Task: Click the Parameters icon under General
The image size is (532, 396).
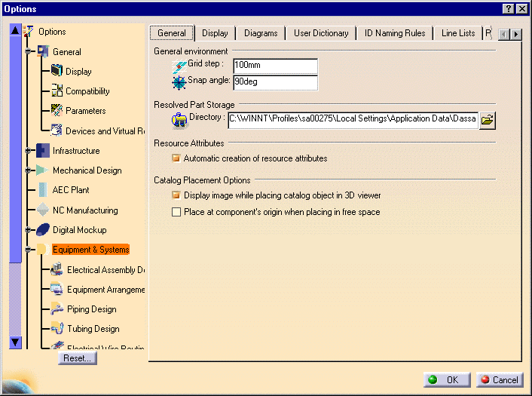Action: (x=57, y=111)
